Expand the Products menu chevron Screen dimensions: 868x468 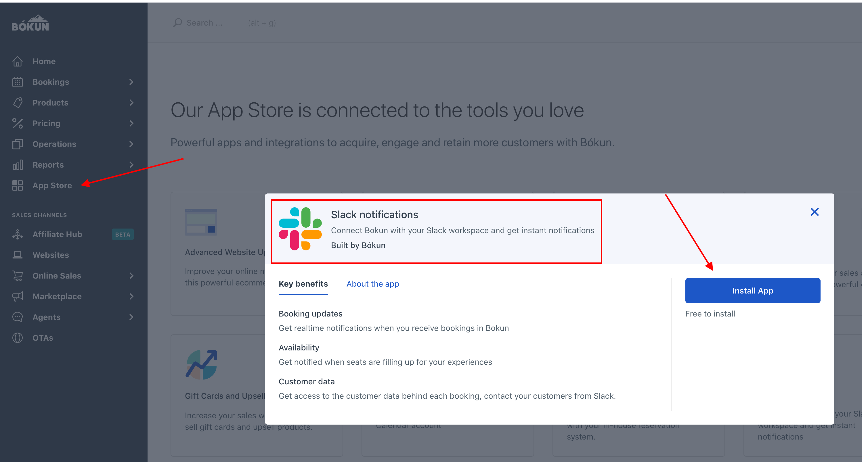coord(132,103)
